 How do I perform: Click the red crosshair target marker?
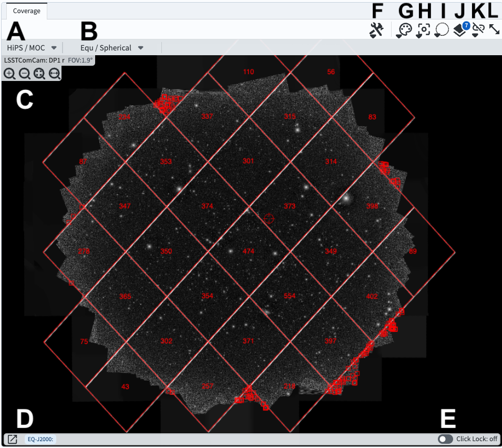269,218
